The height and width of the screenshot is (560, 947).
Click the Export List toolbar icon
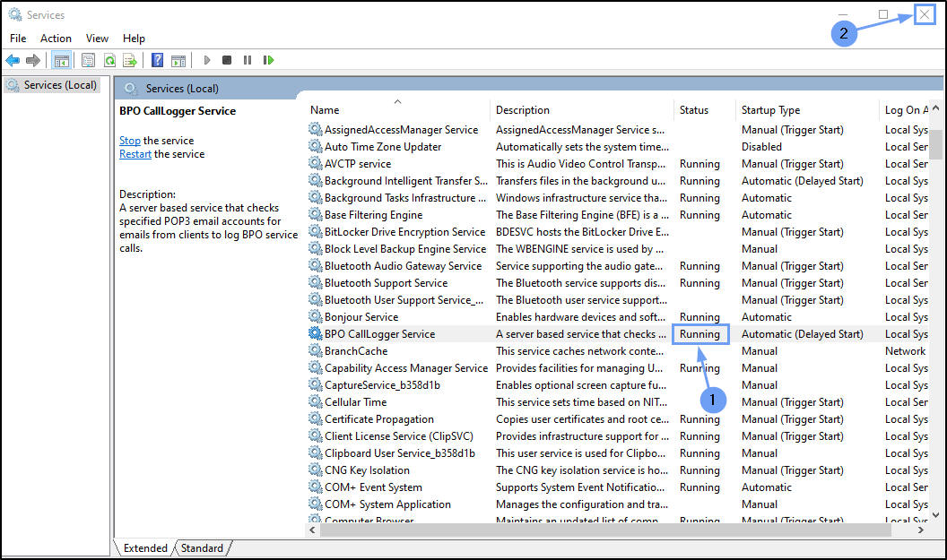(x=130, y=60)
